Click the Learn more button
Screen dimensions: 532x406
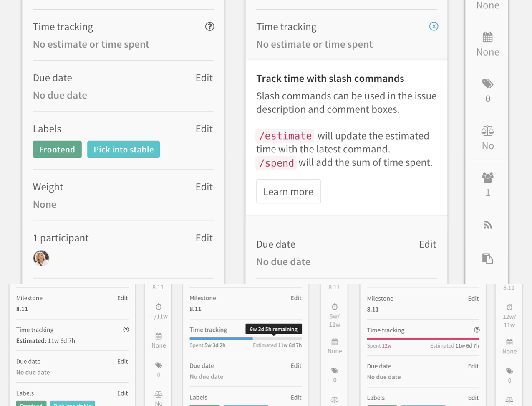(288, 191)
